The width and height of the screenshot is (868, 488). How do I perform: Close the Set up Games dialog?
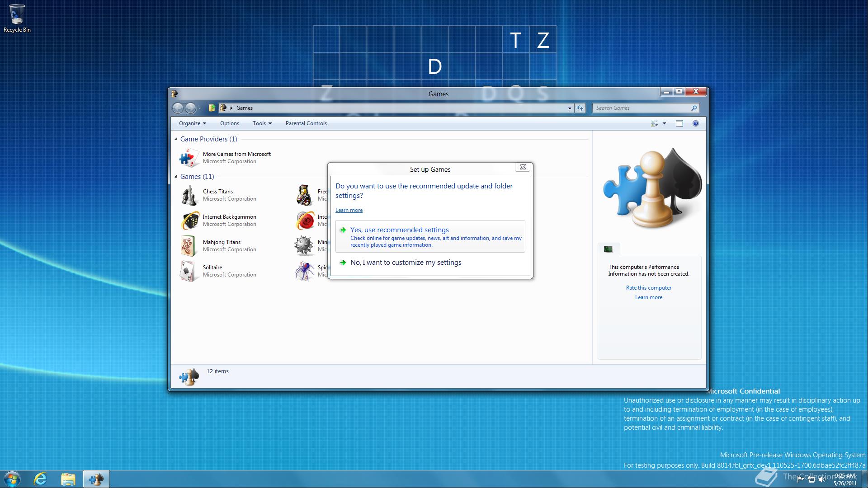[x=523, y=167]
